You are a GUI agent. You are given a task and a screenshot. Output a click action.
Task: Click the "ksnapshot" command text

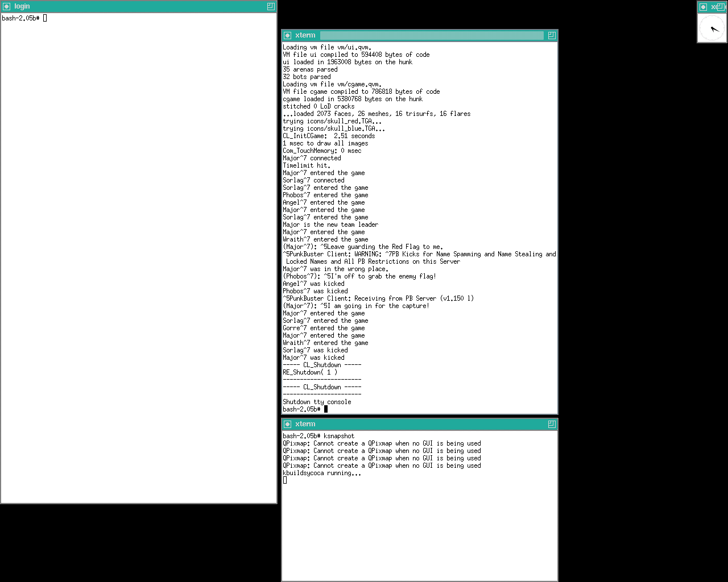pos(339,436)
